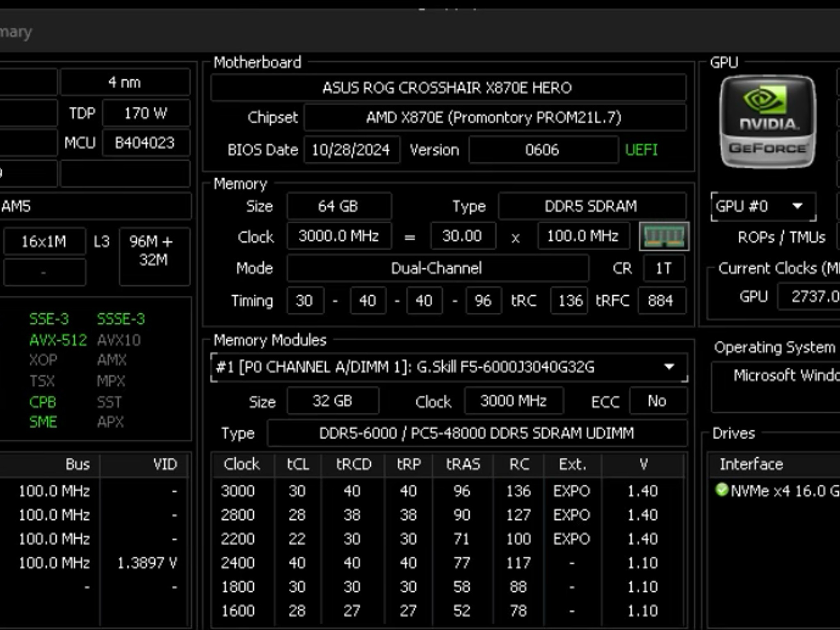This screenshot has width=840, height=630.
Task: Click the GPU current clock value 2737.0
Action: 809,297
